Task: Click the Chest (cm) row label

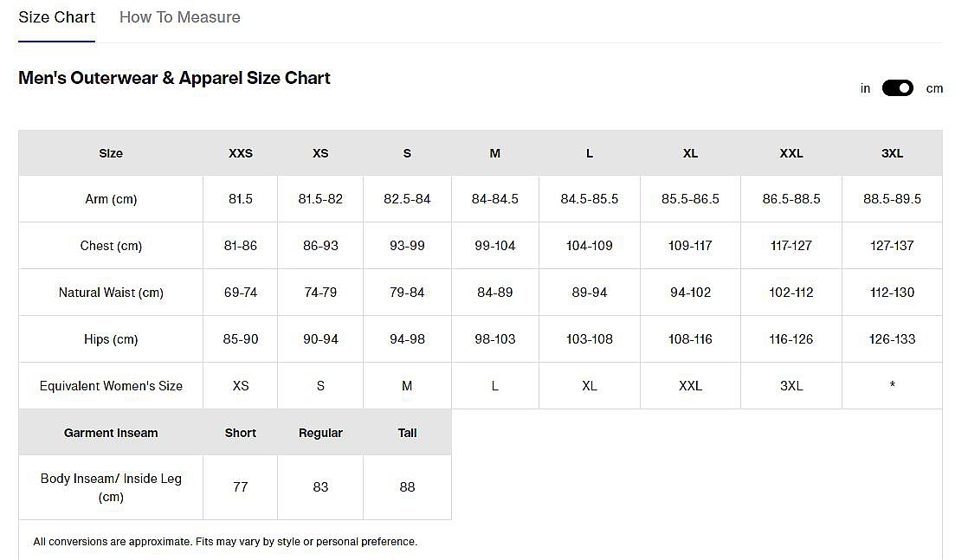Action: point(111,246)
